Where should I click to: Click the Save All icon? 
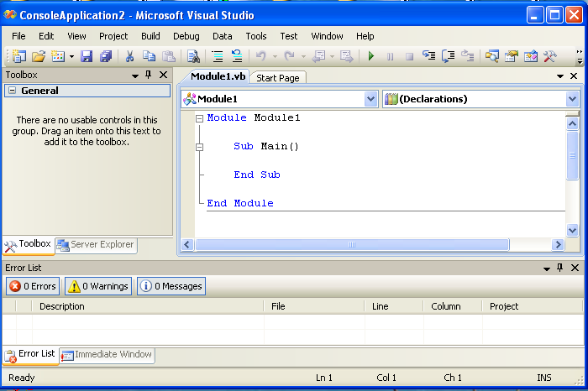click(x=106, y=56)
